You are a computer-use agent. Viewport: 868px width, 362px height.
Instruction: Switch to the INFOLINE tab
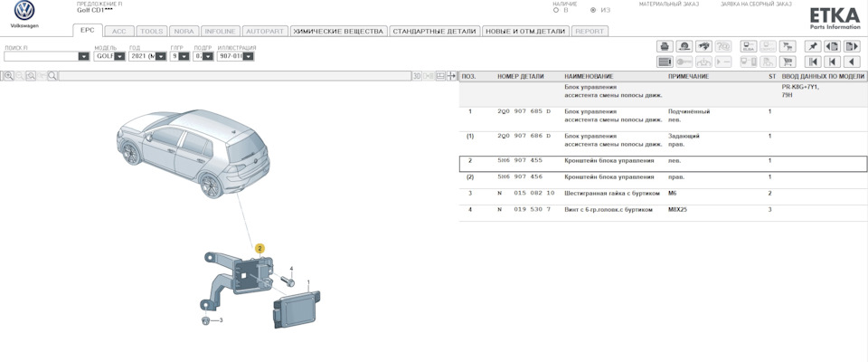pos(221,32)
